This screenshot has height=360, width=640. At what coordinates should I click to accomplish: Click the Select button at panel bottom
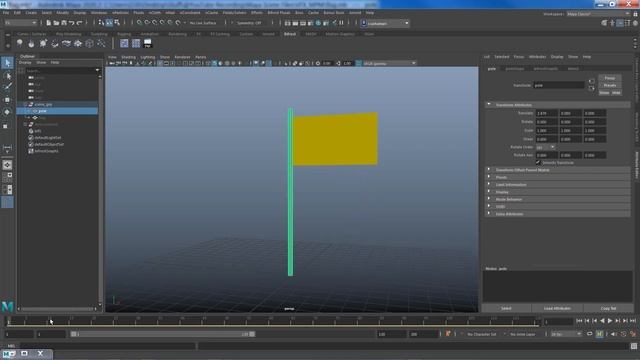click(506, 308)
